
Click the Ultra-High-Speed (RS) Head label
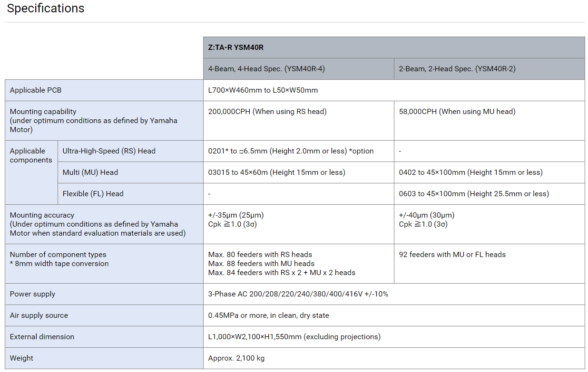(109, 151)
